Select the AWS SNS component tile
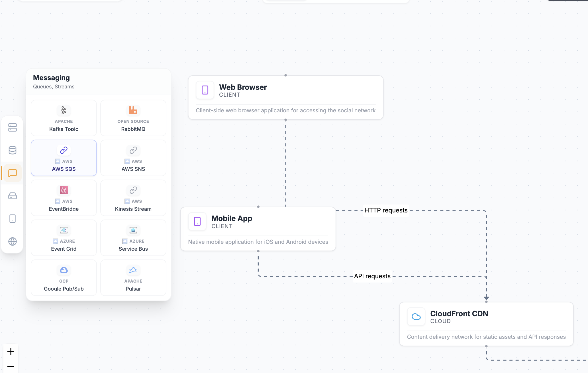588x373 pixels. pyautogui.click(x=133, y=158)
